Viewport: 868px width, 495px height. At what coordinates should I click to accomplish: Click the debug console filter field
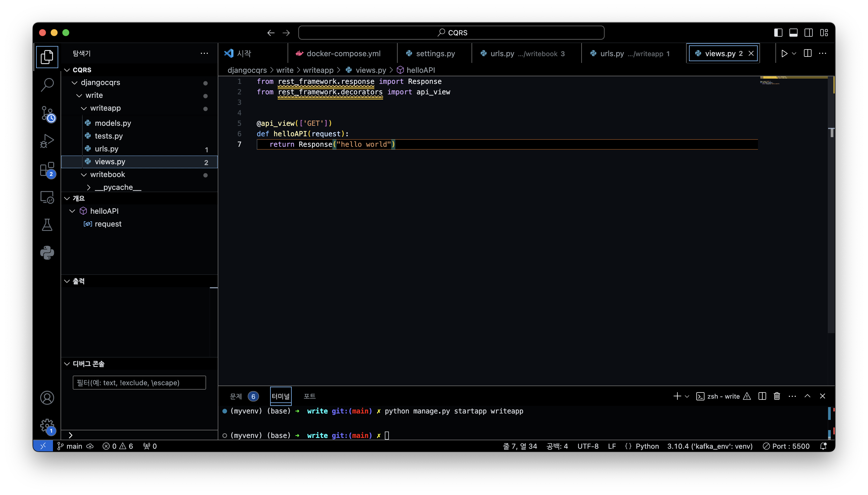139,383
